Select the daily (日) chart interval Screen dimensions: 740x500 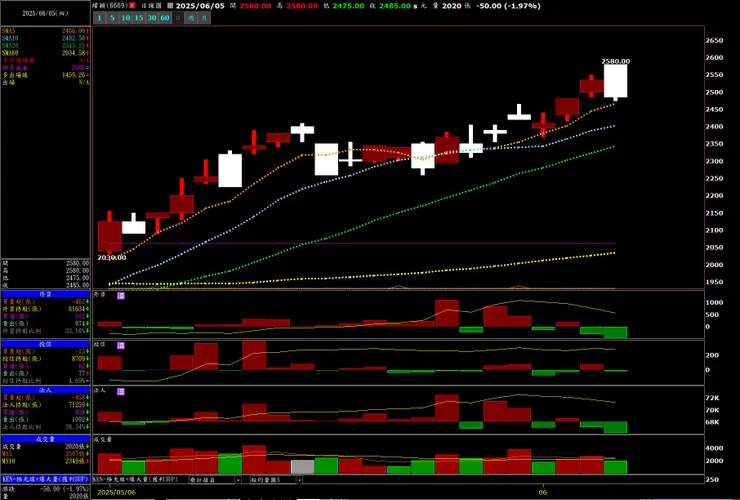pos(178,18)
